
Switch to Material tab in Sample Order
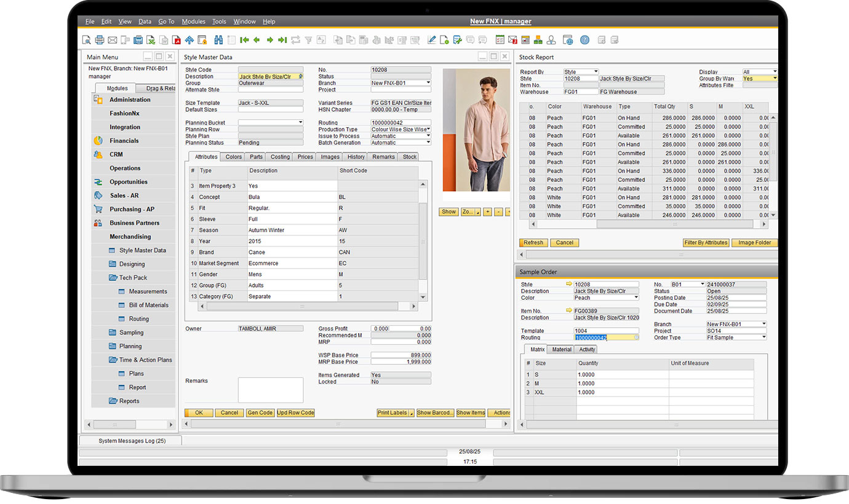pos(561,350)
